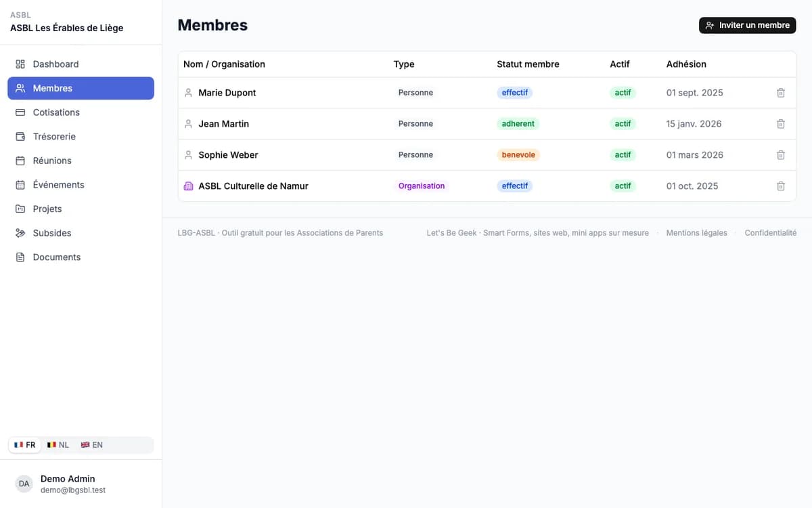Click the Let's Be Geek footer link
This screenshot has height=508, width=812.
tap(537, 233)
